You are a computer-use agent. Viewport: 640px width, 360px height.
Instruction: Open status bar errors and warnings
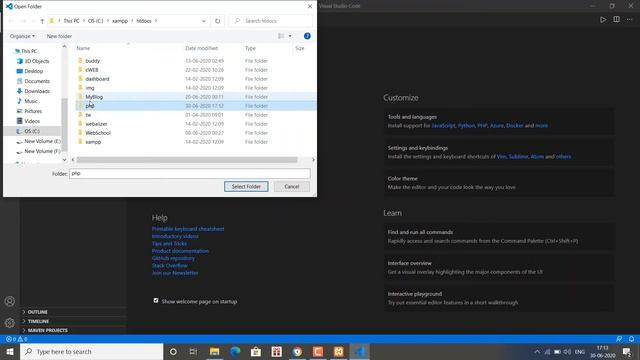17,339
